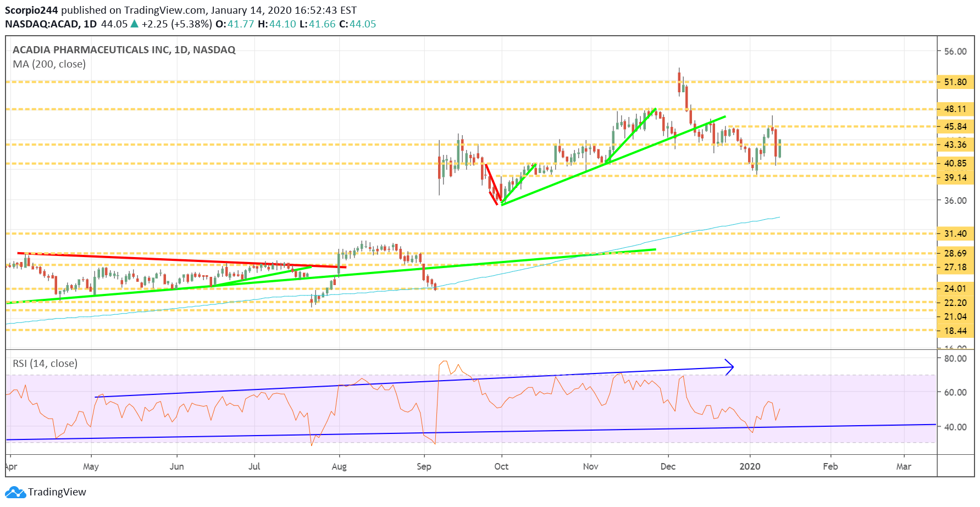
Task: Click the May time axis label
Action: point(91,466)
